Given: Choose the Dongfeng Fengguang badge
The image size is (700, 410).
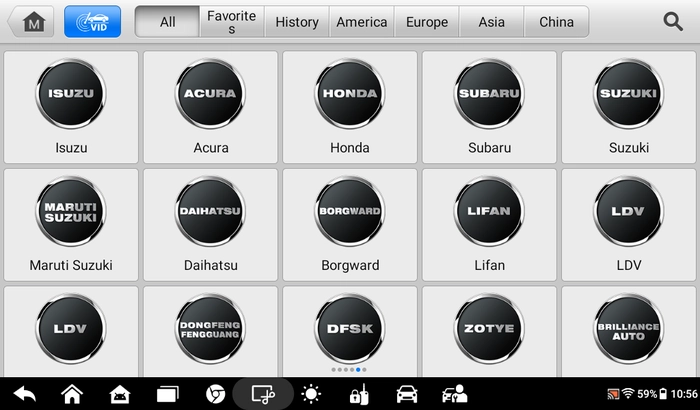Looking at the screenshot, I should (x=210, y=329).
